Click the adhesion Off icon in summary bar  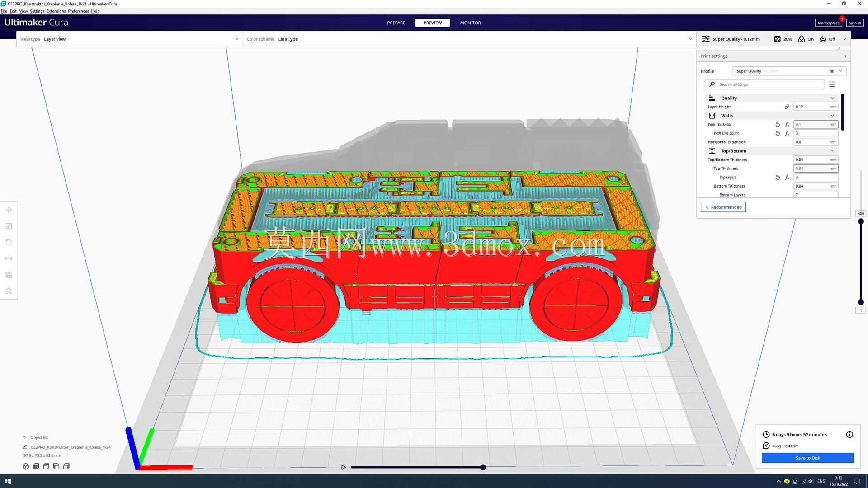coord(823,39)
